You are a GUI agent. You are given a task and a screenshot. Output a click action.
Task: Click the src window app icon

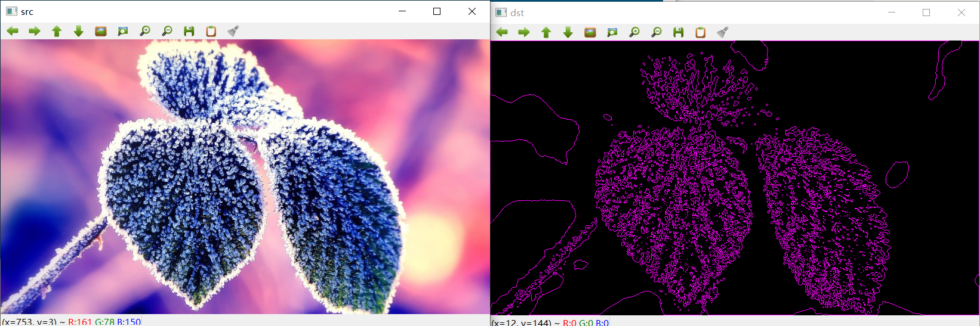(x=11, y=11)
